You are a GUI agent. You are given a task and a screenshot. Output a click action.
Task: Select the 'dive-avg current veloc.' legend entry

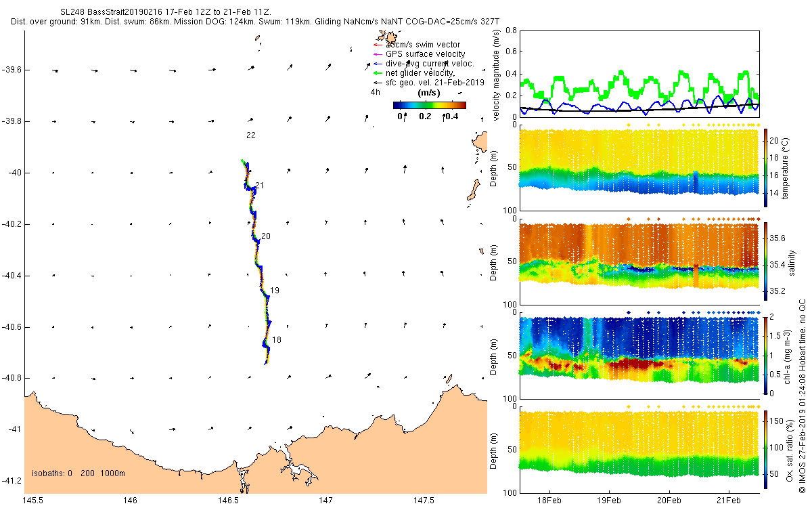(423, 64)
